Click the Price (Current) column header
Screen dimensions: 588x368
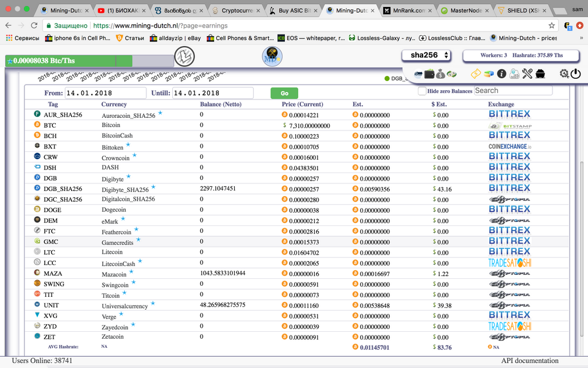pos(302,105)
